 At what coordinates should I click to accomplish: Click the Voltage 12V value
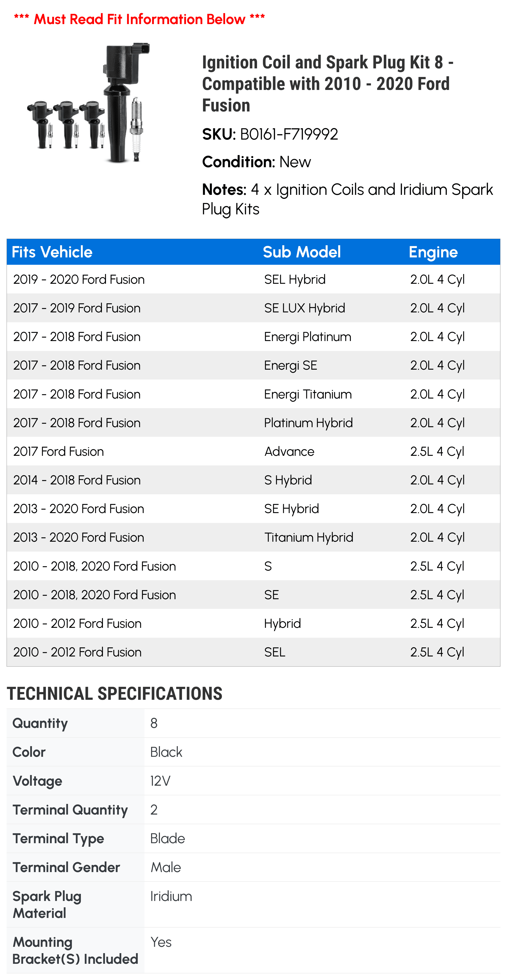pos(160,781)
